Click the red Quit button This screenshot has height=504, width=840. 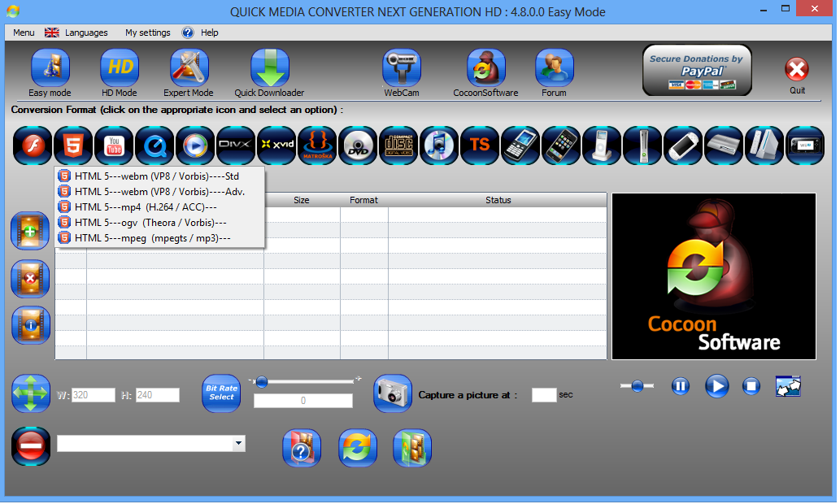pyautogui.click(x=797, y=69)
